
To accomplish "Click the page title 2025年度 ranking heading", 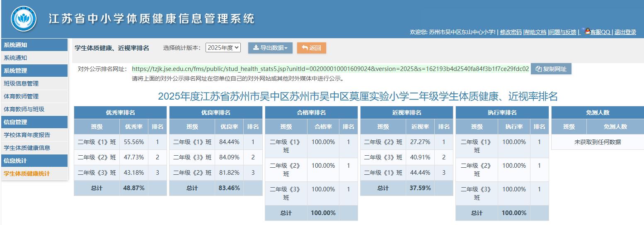I will tap(358, 97).
